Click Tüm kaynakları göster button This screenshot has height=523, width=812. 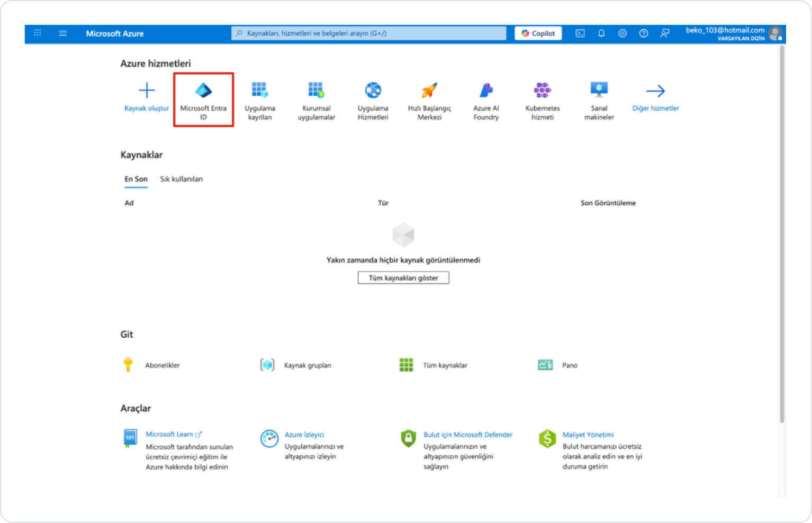(x=403, y=278)
